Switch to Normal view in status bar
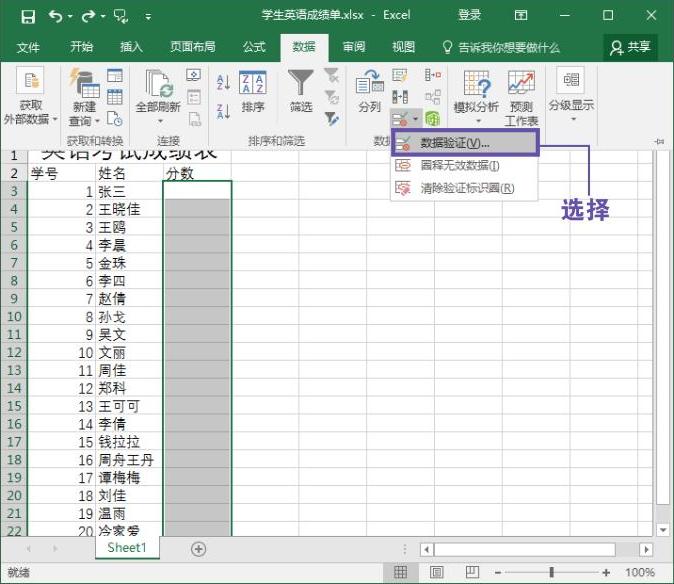The image size is (674, 584). 400,573
